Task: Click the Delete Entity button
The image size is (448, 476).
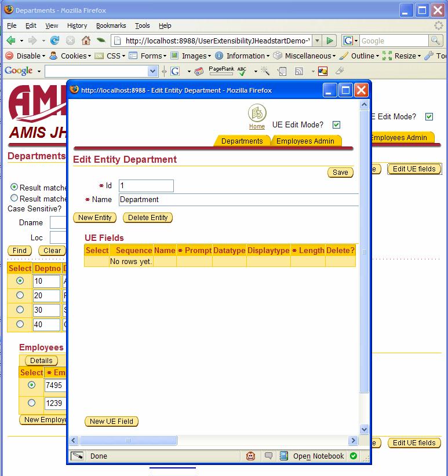Action: tap(148, 218)
